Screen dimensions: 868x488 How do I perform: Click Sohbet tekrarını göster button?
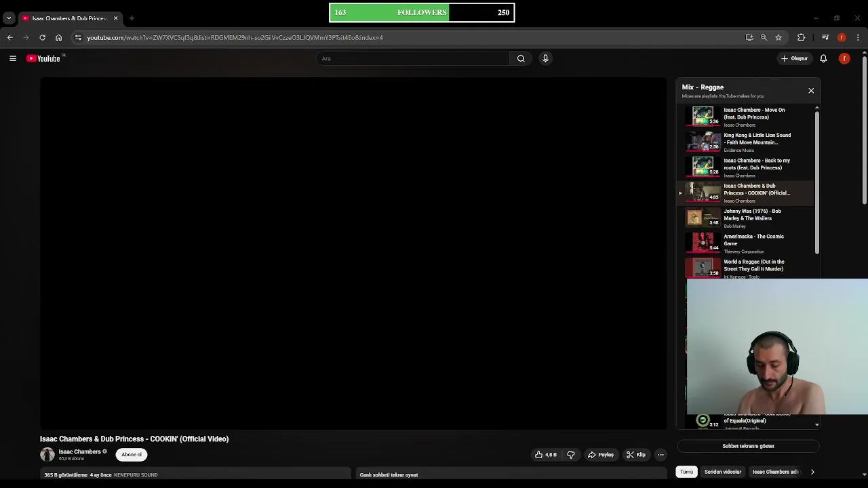point(748,446)
